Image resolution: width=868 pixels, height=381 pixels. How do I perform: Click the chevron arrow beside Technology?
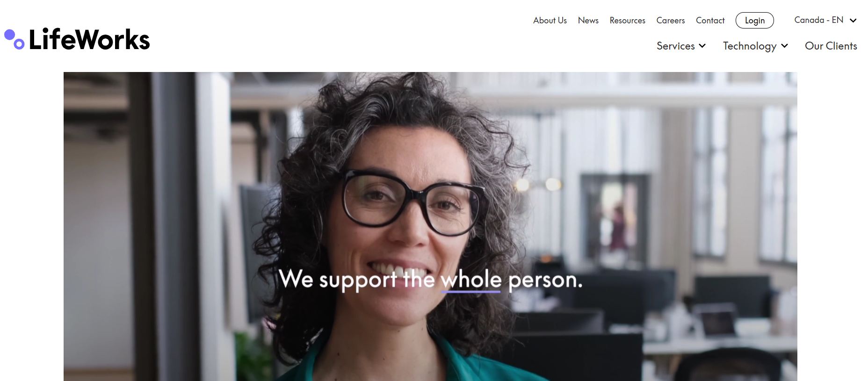click(784, 46)
